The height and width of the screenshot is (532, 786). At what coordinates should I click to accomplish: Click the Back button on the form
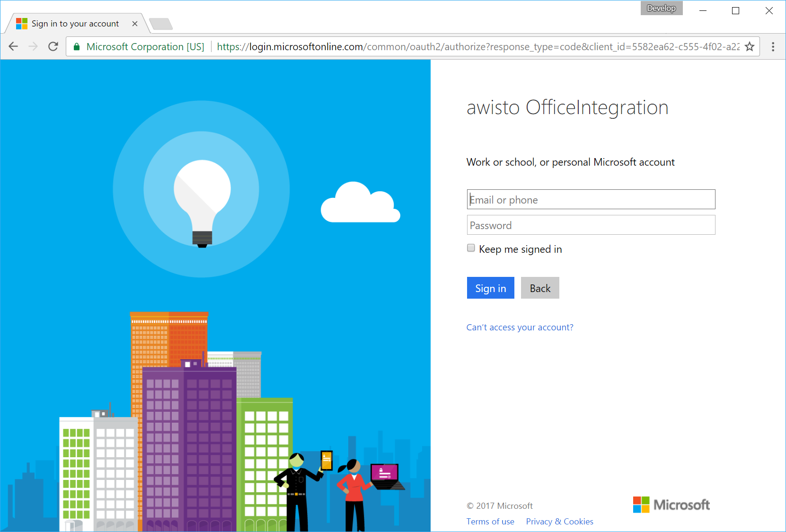pos(540,288)
